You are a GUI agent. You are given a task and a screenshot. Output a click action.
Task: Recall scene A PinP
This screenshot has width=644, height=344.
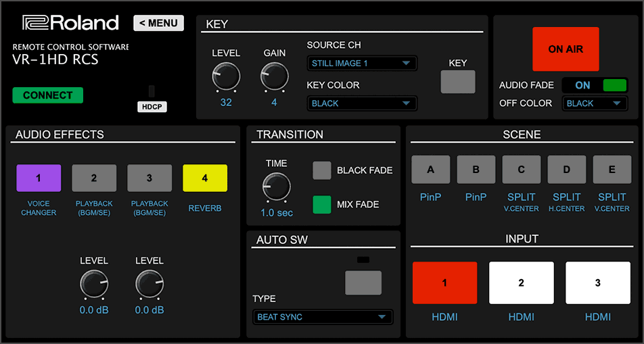click(x=430, y=170)
